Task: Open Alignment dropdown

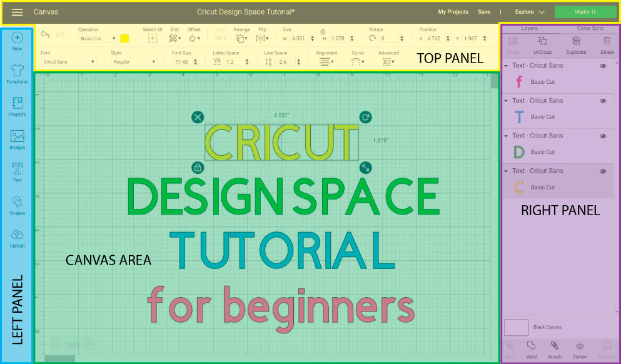Action: click(326, 61)
